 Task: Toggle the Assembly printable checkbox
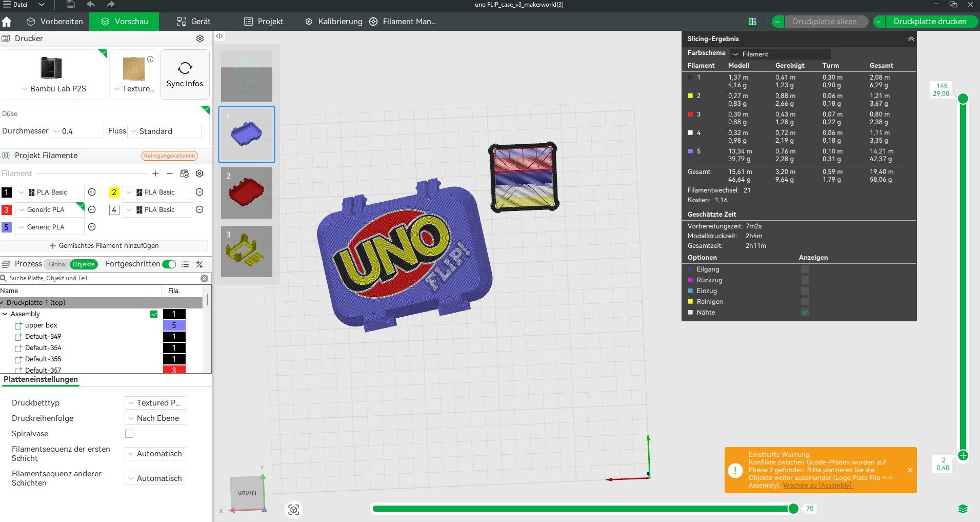154,314
